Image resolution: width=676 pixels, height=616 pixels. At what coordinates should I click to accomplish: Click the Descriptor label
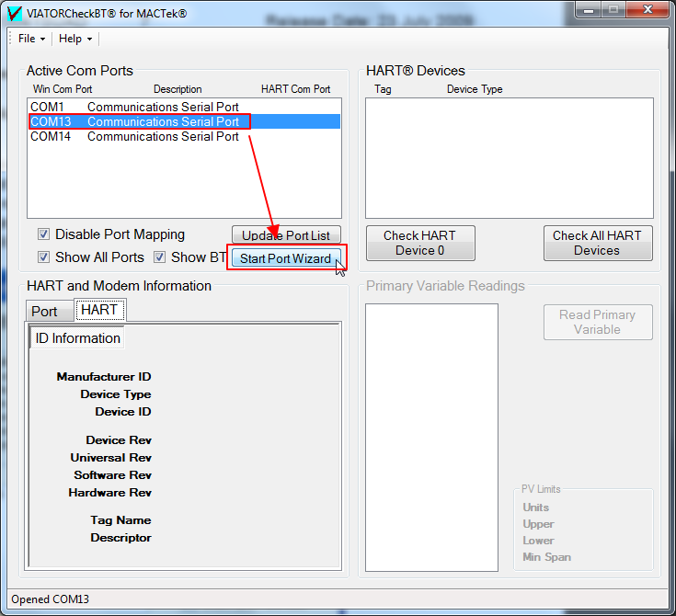[x=121, y=538]
